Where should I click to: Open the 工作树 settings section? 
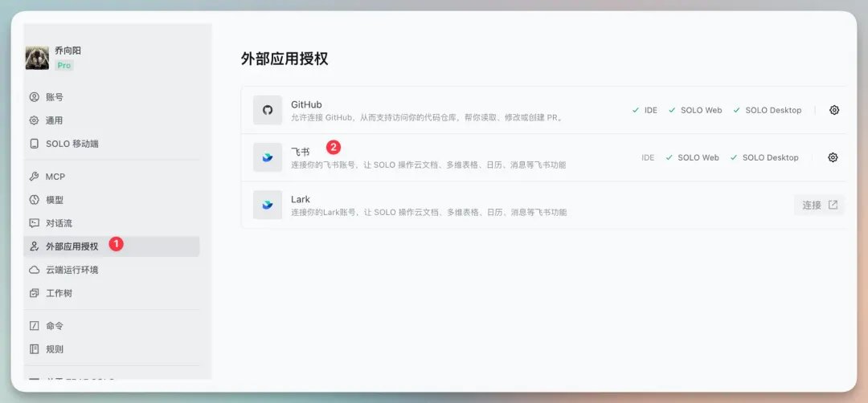[111, 293]
